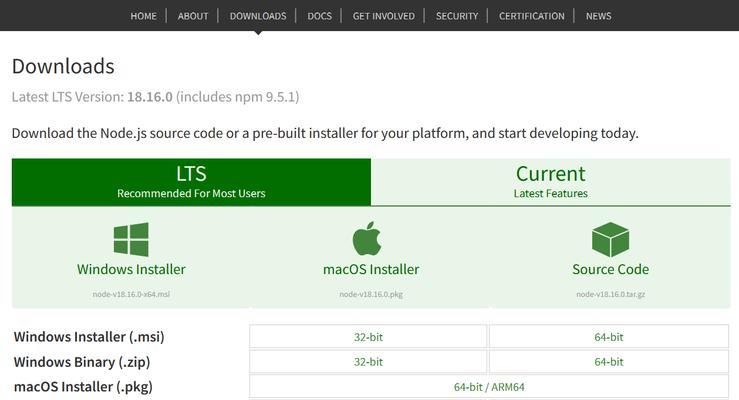
Task: Select the LTS Recommended For Most Users tab
Action: [x=191, y=182]
